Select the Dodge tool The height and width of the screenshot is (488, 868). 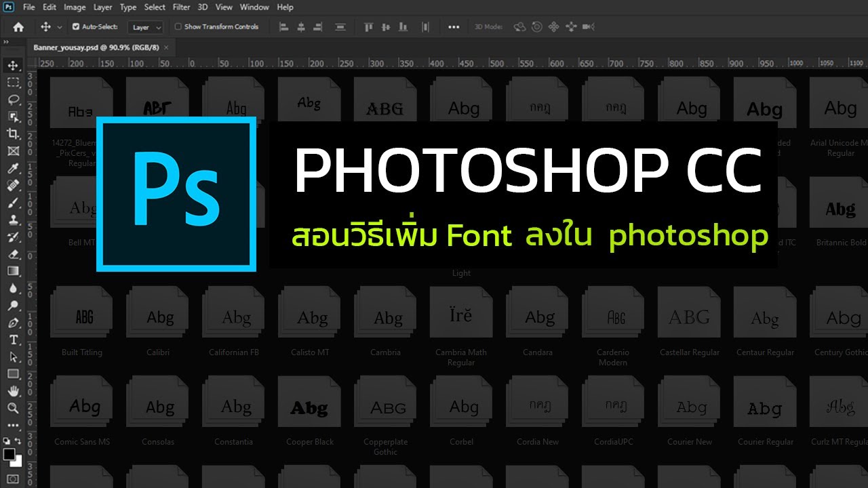point(13,306)
